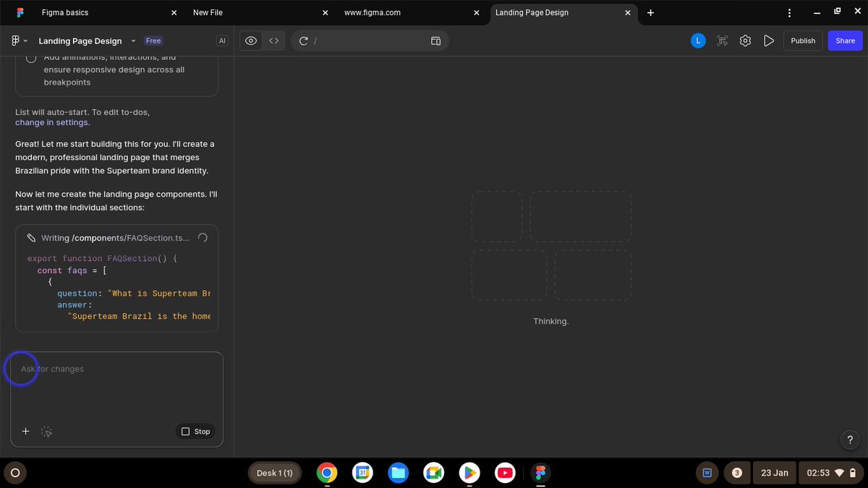Open Play Store from the shelf
Screen dimensions: 868x488
(469, 473)
